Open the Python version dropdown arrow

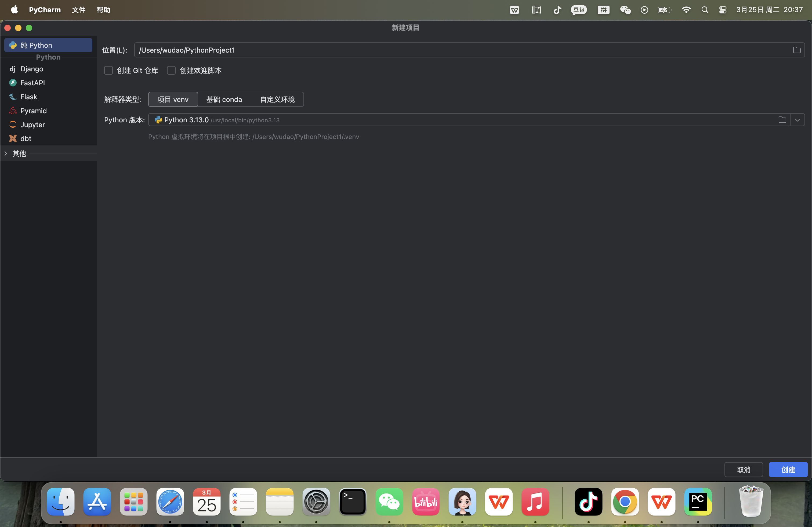(797, 120)
